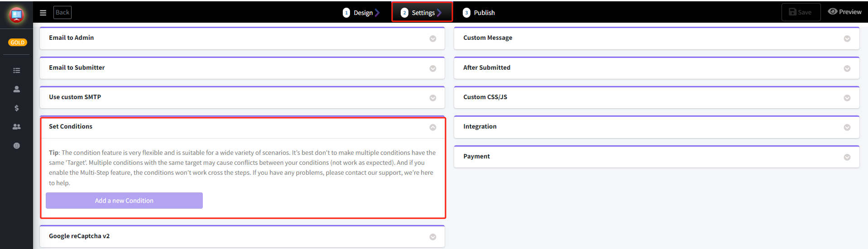Click the Email to Submitter heading
Screen dimensions: 868x249
77,67
